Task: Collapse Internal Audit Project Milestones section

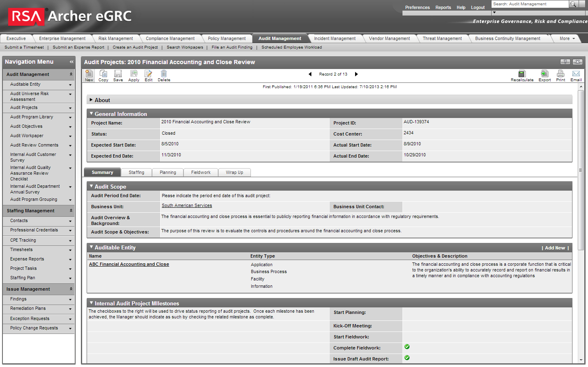Action: [91, 303]
